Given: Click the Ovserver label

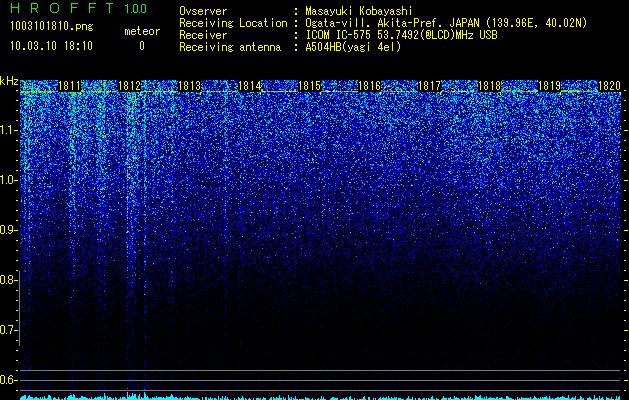Looking at the screenshot, I should [x=203, y=11].
